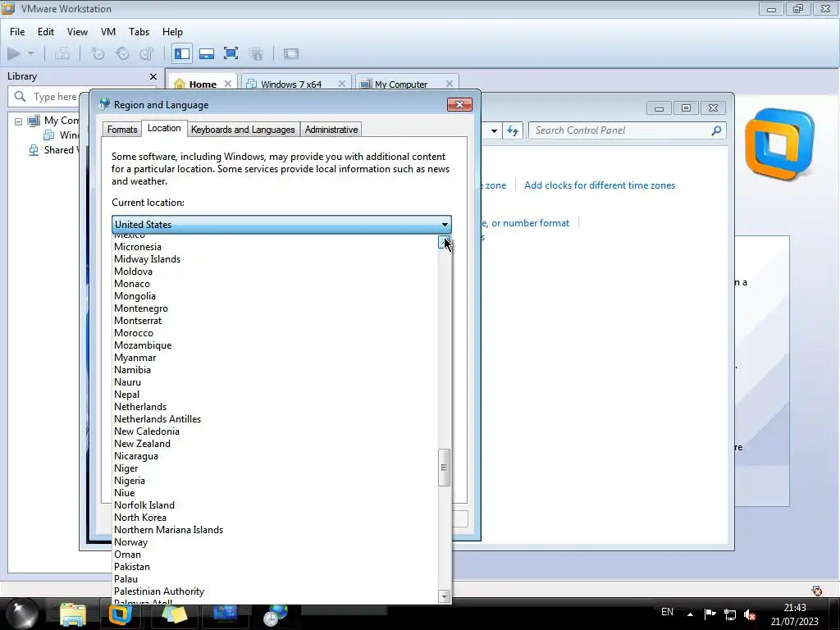Select Midway Islands from the list
The image size is (840, 630).
click(x=276, y=259)
